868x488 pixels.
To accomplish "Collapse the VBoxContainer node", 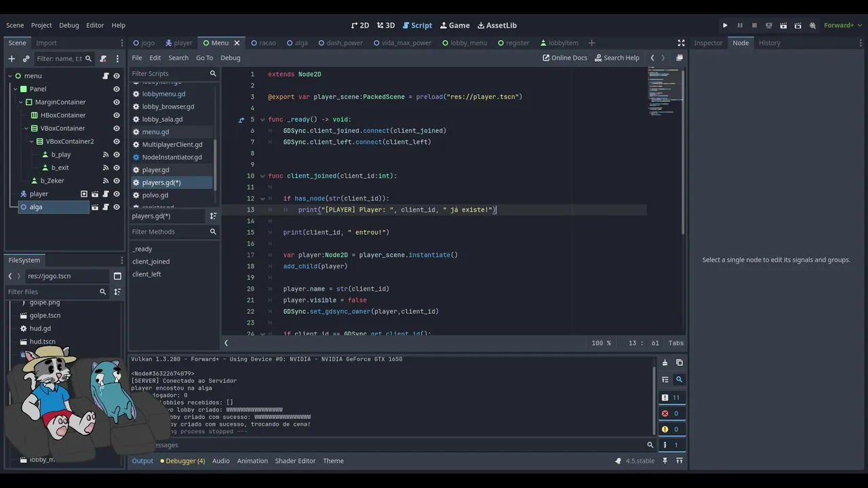I will [x=26, y=128].
